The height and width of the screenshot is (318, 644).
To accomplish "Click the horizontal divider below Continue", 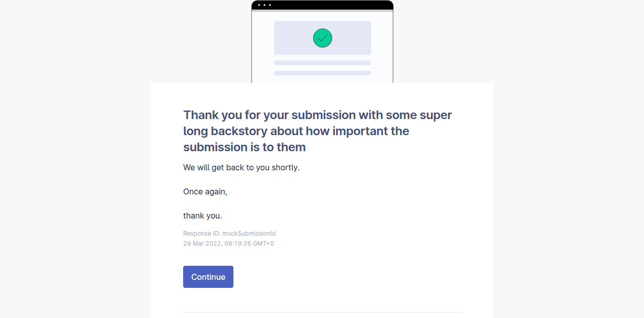I will [322, 312].
